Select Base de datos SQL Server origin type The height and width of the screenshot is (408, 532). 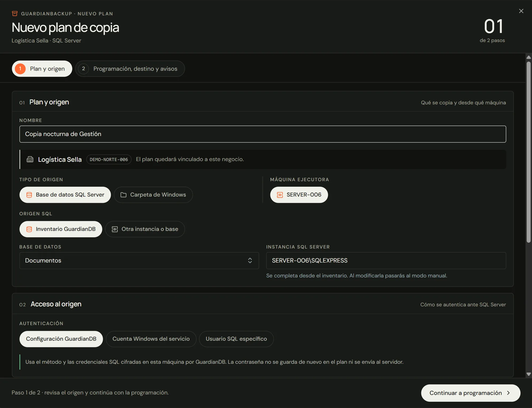tap(65, 195)
